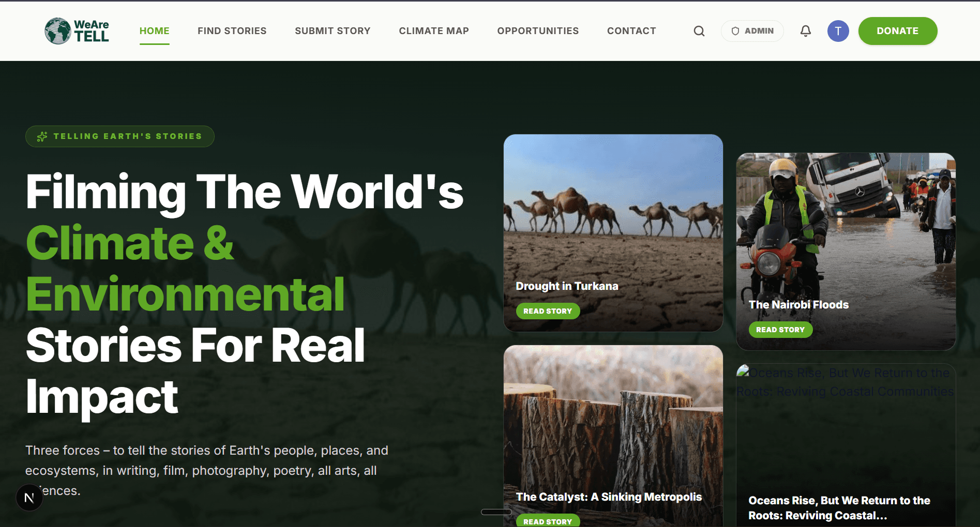Click the WeAre TELL globe logo
This screenshot has height=527, width=980.
click(x=77, y=31)
